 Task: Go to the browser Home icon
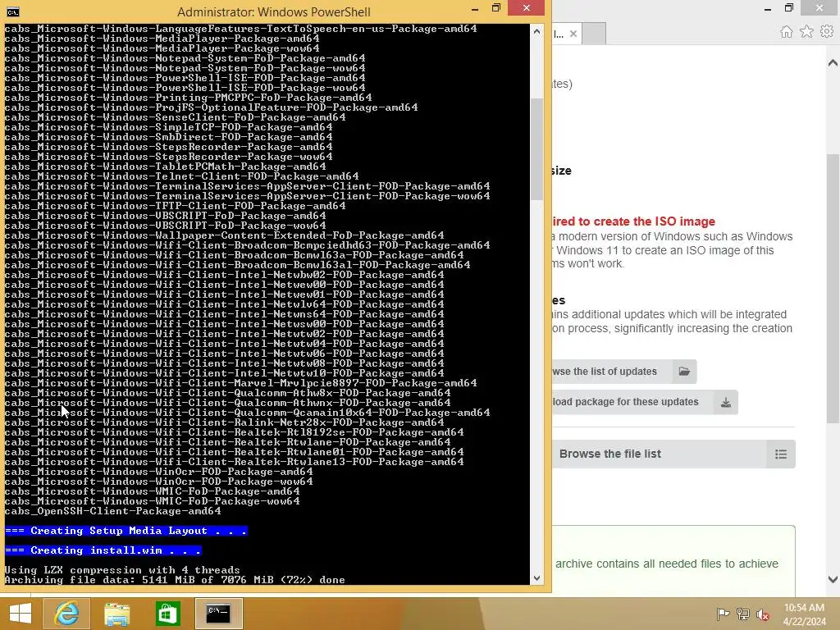(x=787, y=32)
